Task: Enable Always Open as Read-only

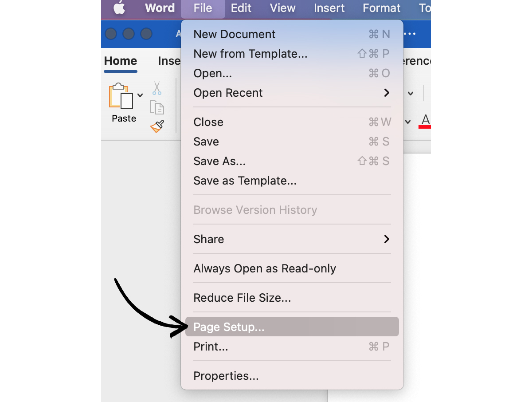Action: click(265, 268)
